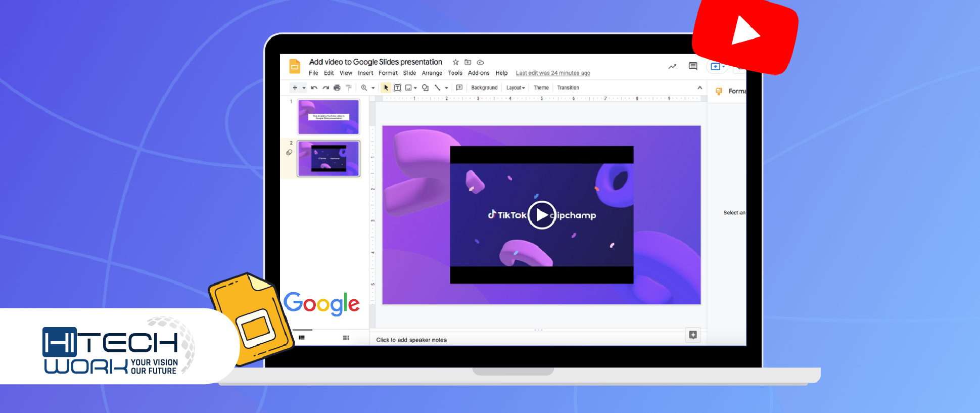Click the 'Last edit was 24 minutes ago' link
Screen dimensions: 980x413
(x=553, y=73)
